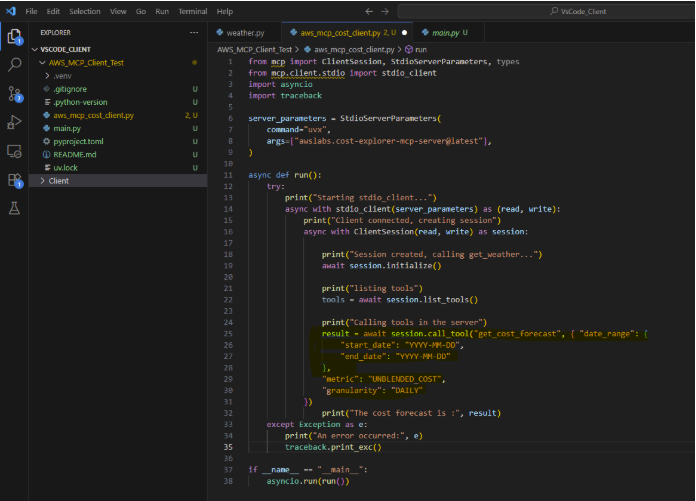Open uv.lock in the explorer
This screenshot has width=696, height=501.
(x=65, y=167)
